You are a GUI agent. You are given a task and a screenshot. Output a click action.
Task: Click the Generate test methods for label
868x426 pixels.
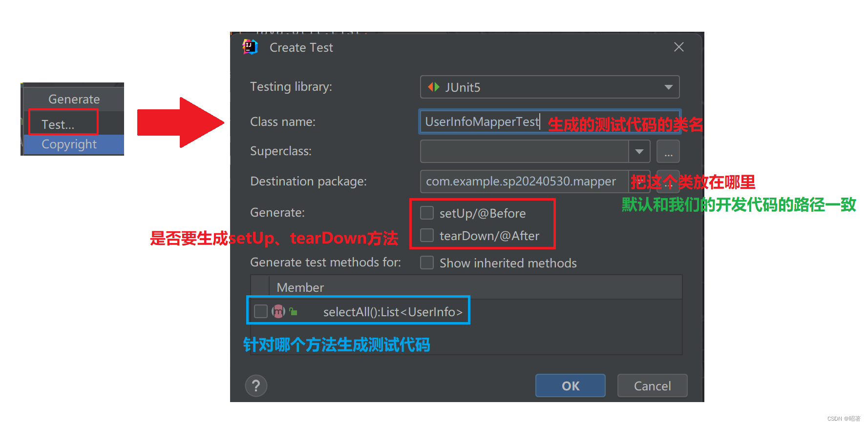pos(325,262)
